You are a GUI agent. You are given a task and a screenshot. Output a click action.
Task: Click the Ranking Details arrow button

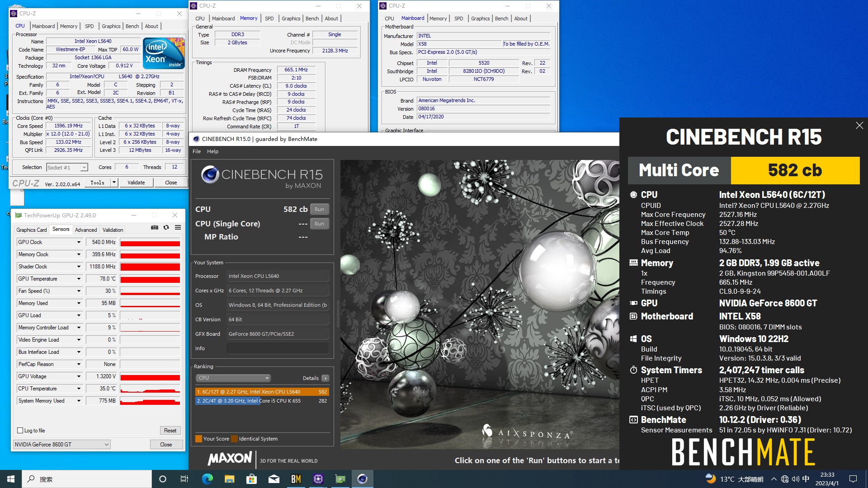click(x=325, y=378)
